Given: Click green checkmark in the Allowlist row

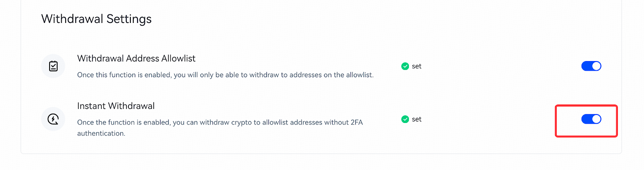Looking at the screenshot, I should (x=405, y=66).
